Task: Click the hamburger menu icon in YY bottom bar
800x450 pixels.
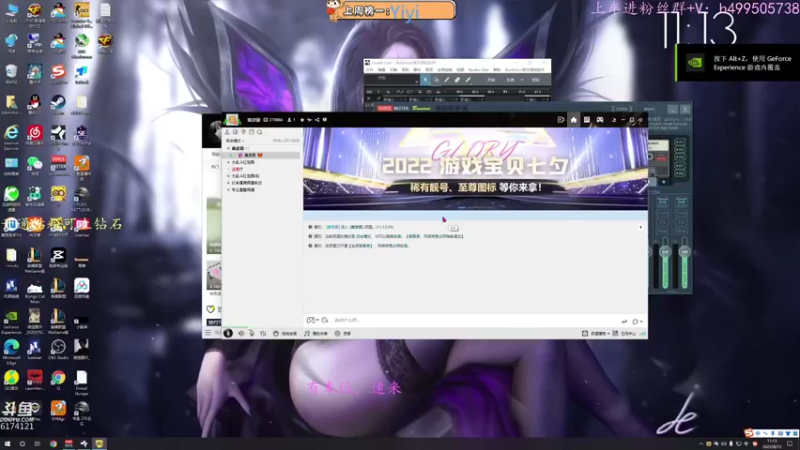Action: (x=208, y=333)
